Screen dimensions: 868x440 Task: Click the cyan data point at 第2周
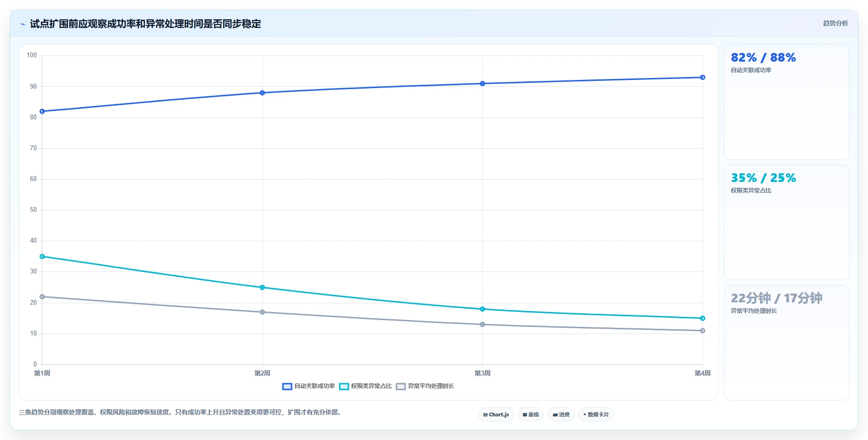tap(262, 287)
